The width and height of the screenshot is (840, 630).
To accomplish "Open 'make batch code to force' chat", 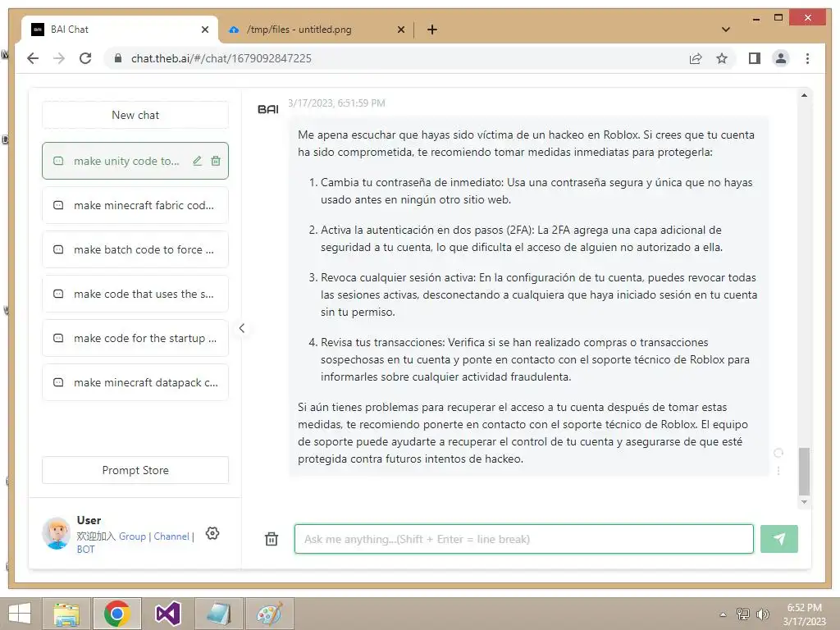I will 135,249.
